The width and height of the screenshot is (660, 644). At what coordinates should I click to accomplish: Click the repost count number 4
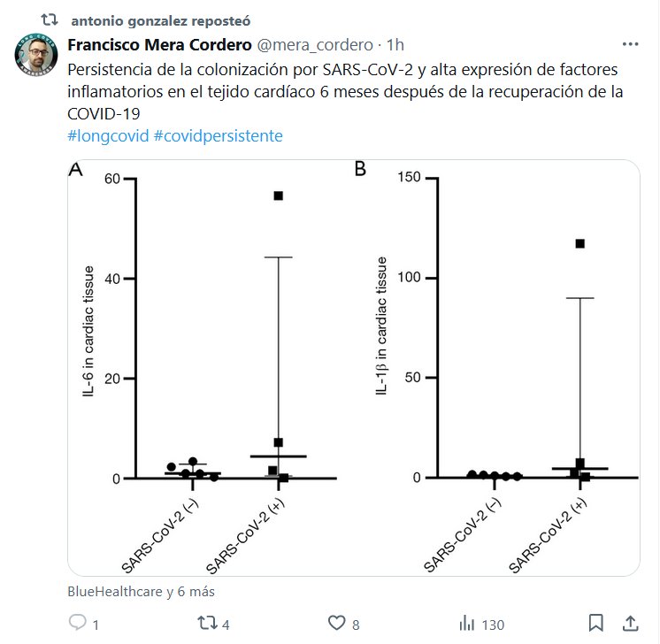(226, 625)
